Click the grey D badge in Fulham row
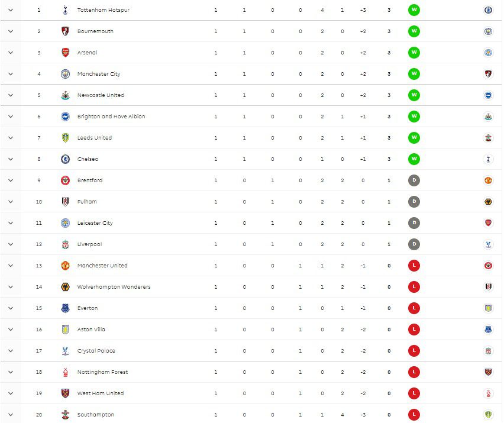 414,202
